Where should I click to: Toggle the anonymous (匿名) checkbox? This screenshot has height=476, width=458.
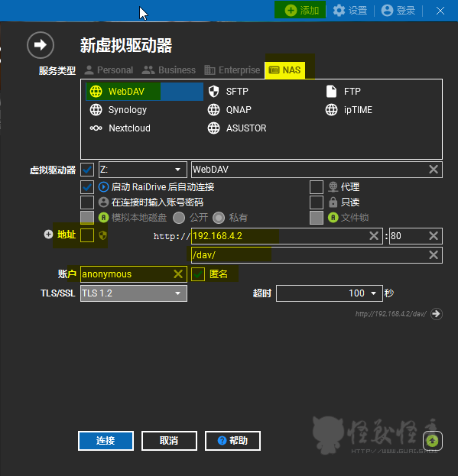coord(198,274)
